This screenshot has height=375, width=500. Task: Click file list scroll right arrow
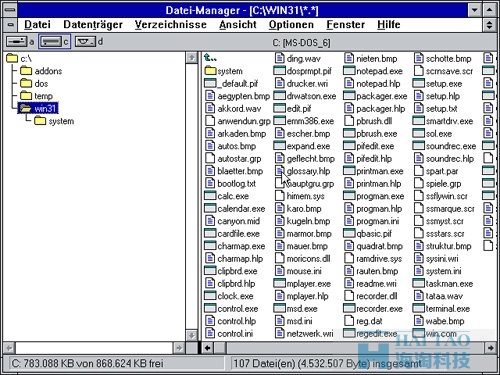click(490, 348)
